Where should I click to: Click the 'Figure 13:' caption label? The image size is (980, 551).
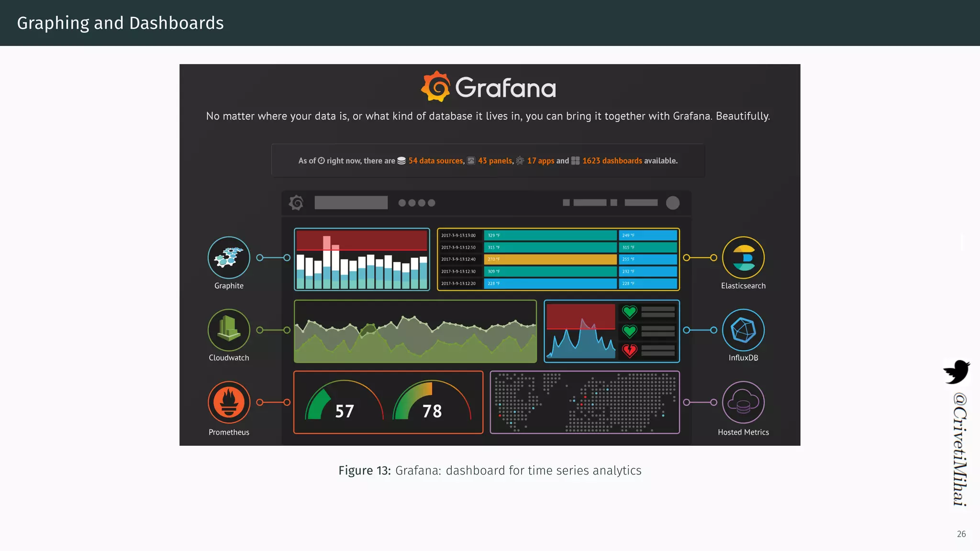pos(365,471)
